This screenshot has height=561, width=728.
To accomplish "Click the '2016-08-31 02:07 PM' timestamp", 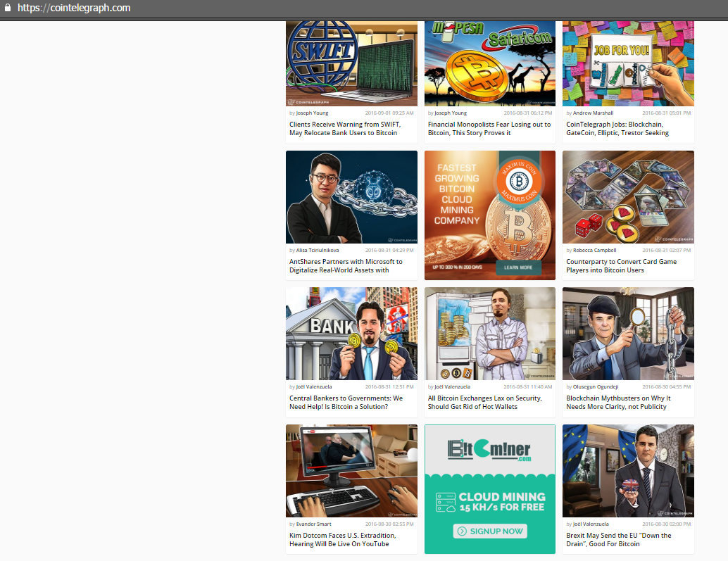I will point(667,250).
